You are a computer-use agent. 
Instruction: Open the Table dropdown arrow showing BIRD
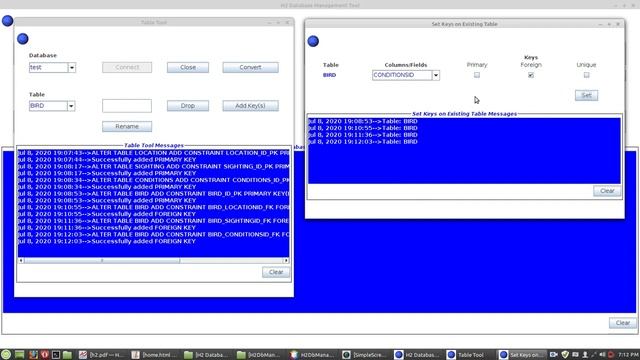(x=71, y=106)
